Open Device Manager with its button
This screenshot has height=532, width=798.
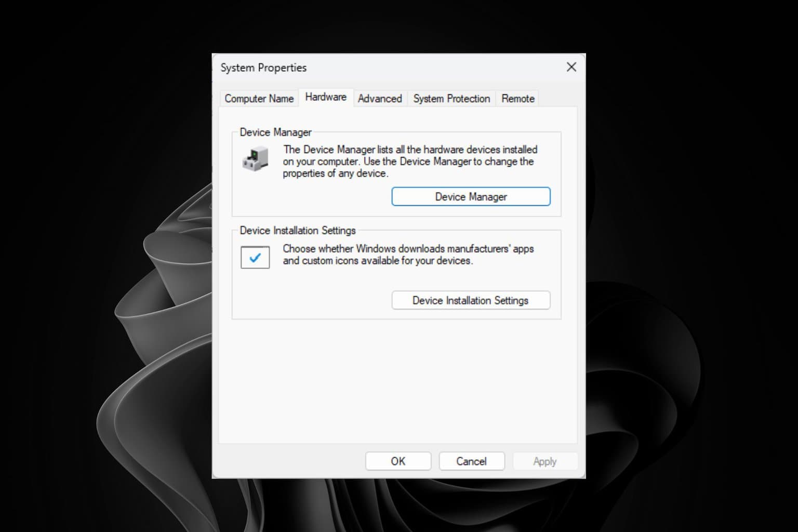(471, 196)
